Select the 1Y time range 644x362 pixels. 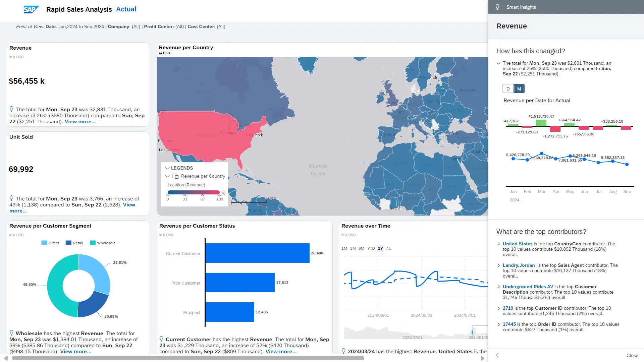click(x=380, y=248)
